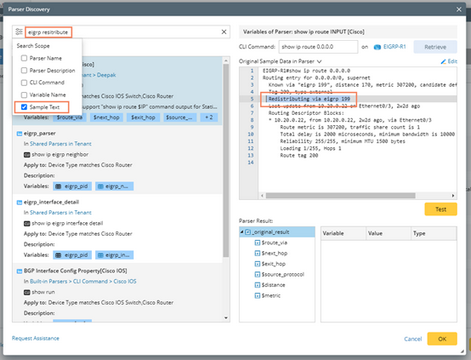Click the show ip eigrp neighbor command icon
The width and height of the screenshot is (471, 360).
tap(27, 155)
